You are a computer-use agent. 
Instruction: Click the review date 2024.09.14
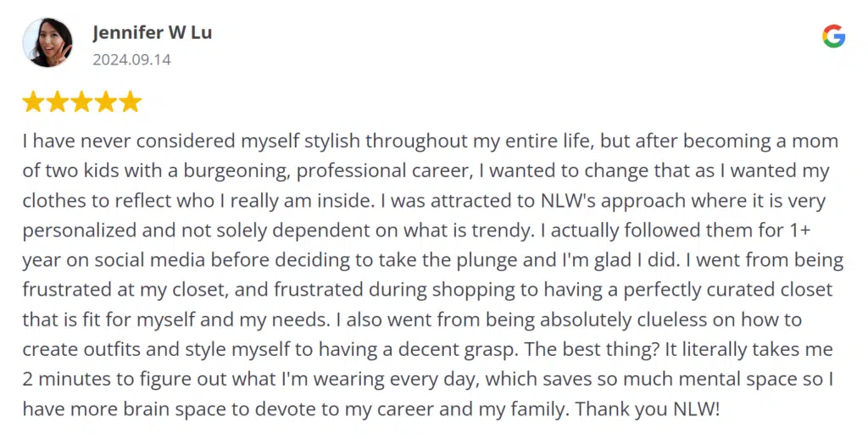pyautogui.click(x=131, y=60)
